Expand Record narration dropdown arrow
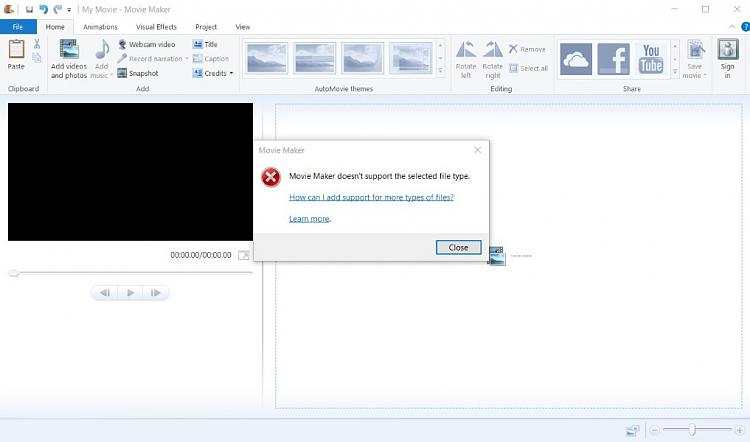 pos(187,59)
